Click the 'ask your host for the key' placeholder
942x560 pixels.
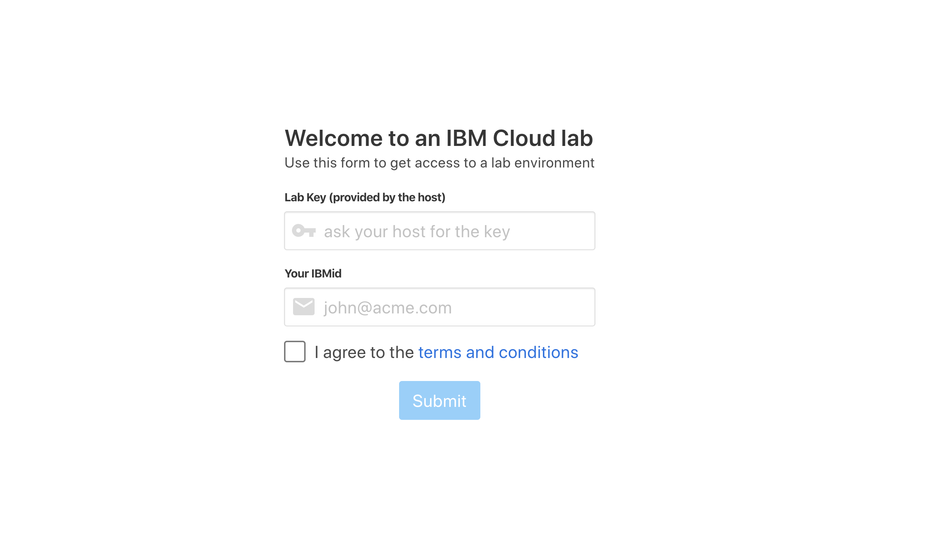click(x=417, y=231)
